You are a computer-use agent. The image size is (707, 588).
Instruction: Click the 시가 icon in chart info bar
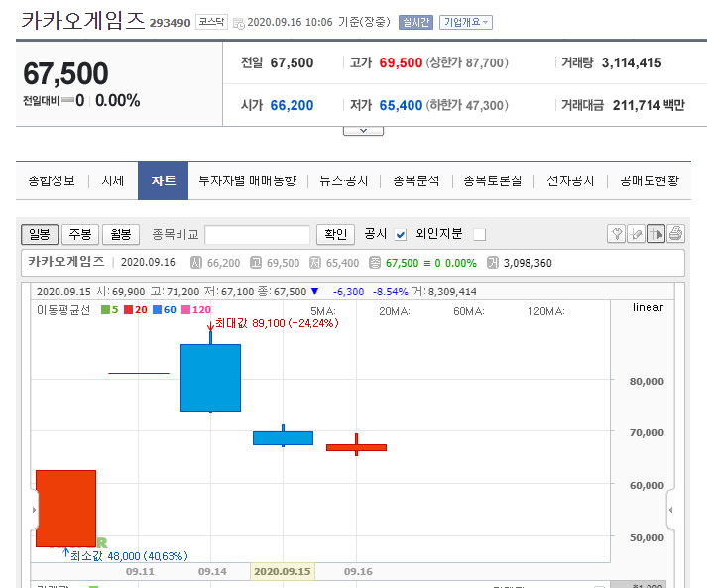196,263
